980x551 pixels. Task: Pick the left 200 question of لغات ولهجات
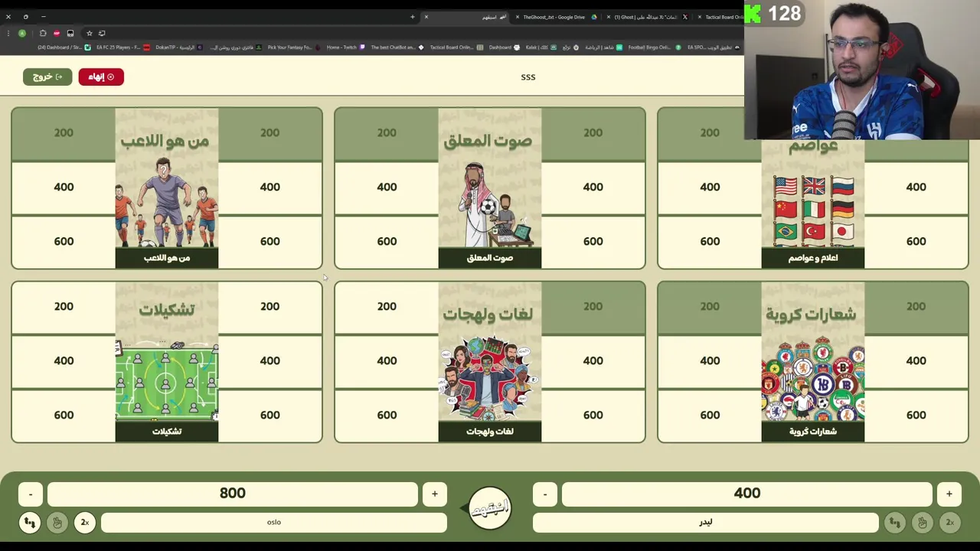[387, 307]
